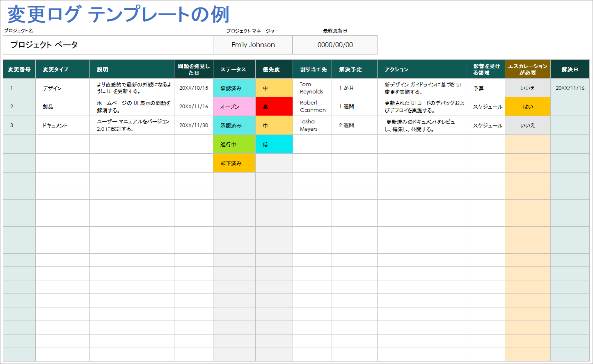The width and height of the screenshot is (593, 364).
Task: Click the プロジェクト マネージャー label
Action: [253, 31]
